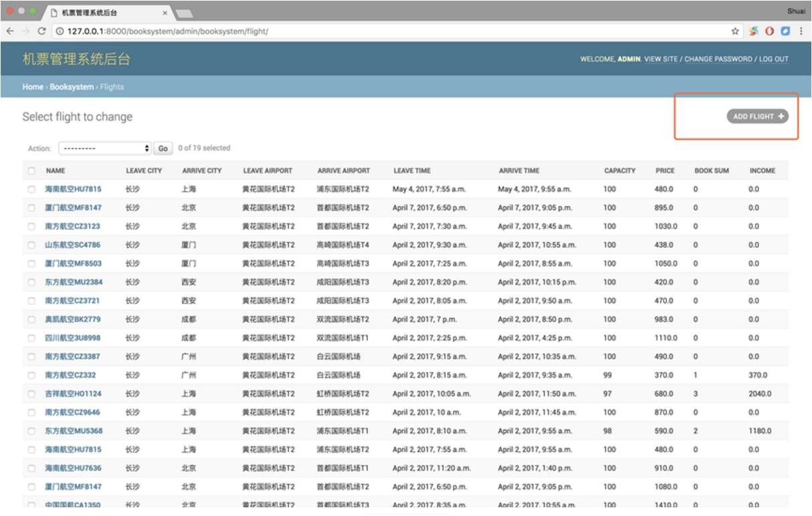812x516 pixels.
Task: Sort by the ARRIVE CITY column header
Action: click(202, 170)
